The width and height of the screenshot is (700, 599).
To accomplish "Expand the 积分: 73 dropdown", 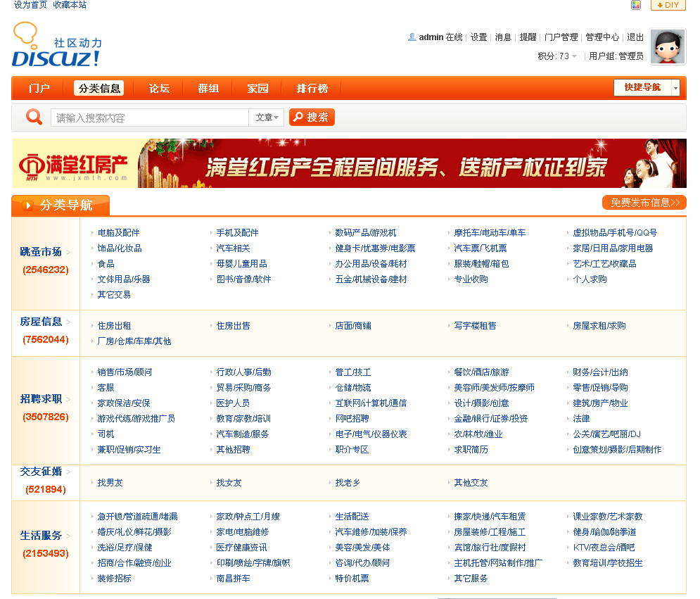I will (x=557, y=56).
